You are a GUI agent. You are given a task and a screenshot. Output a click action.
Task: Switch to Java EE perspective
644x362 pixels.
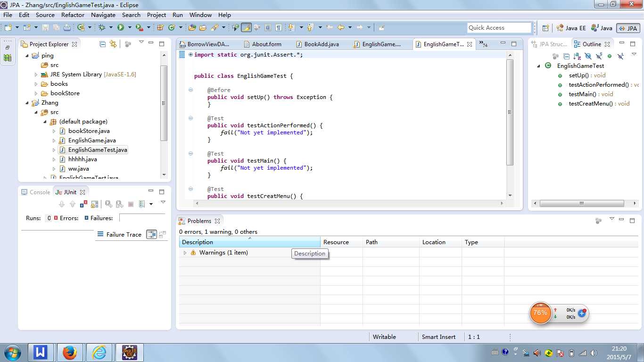(x=571, y=28)
